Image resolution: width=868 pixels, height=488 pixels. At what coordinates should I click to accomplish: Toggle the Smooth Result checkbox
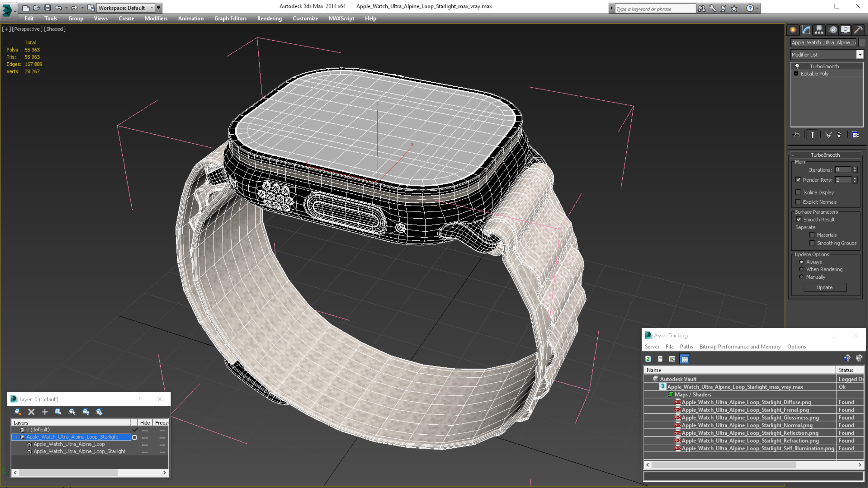pyautogui.click(x=799, y=219)
